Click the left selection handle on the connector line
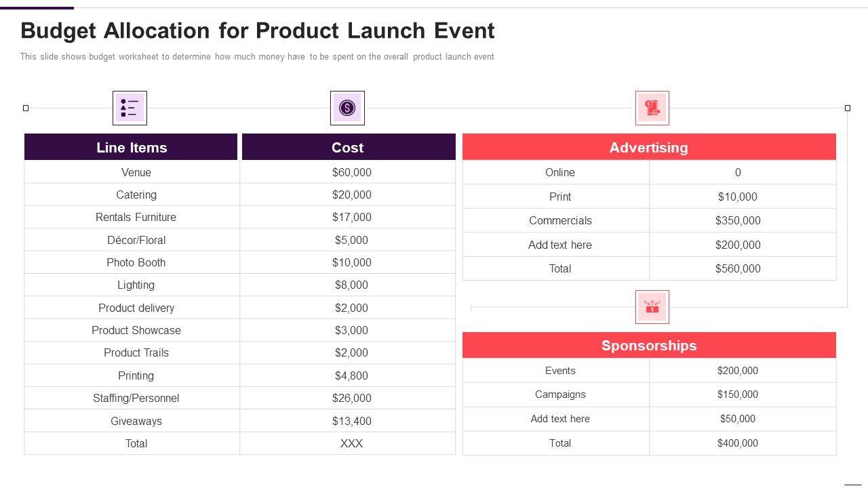 [x=26, y=108]
